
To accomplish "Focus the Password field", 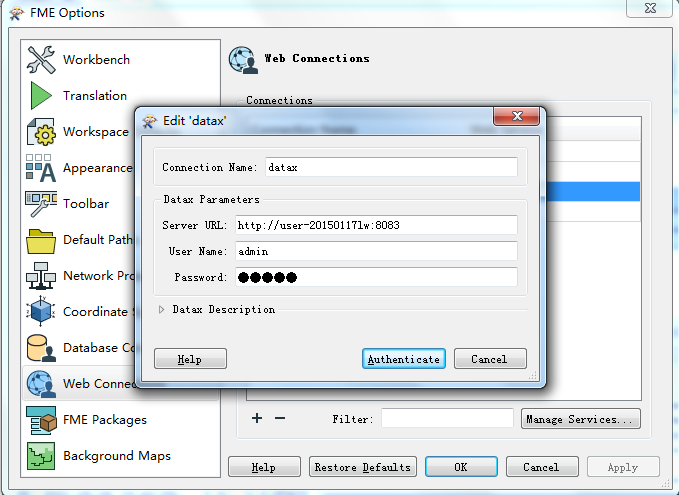I will (376, 277).
